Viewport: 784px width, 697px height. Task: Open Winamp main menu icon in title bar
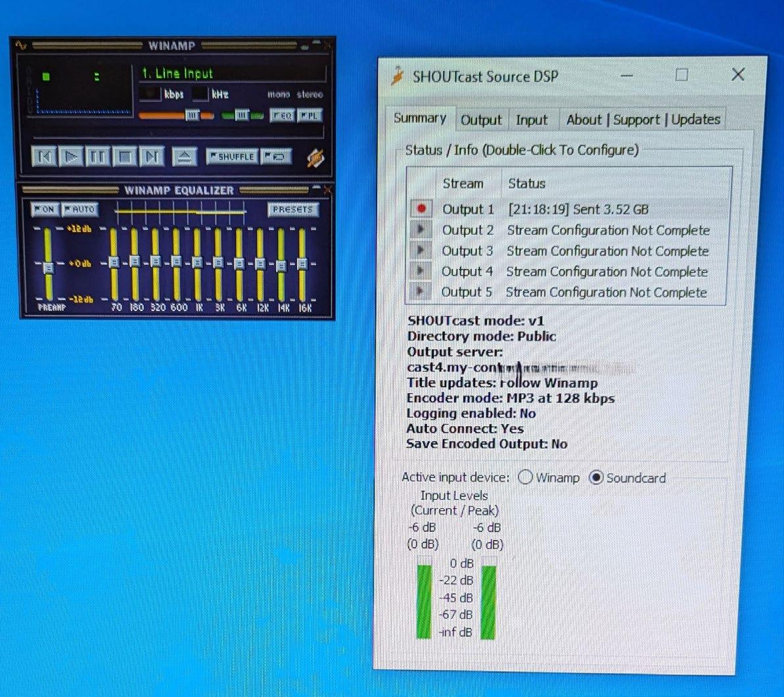coord(20,45)
